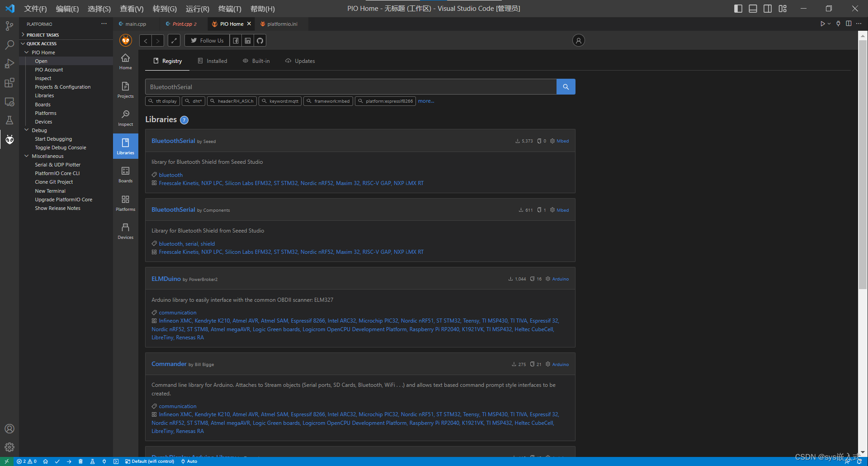Open the Inspect section in PIO sidebar
This screenshot has height=466, width=868.
pos(125,118)
